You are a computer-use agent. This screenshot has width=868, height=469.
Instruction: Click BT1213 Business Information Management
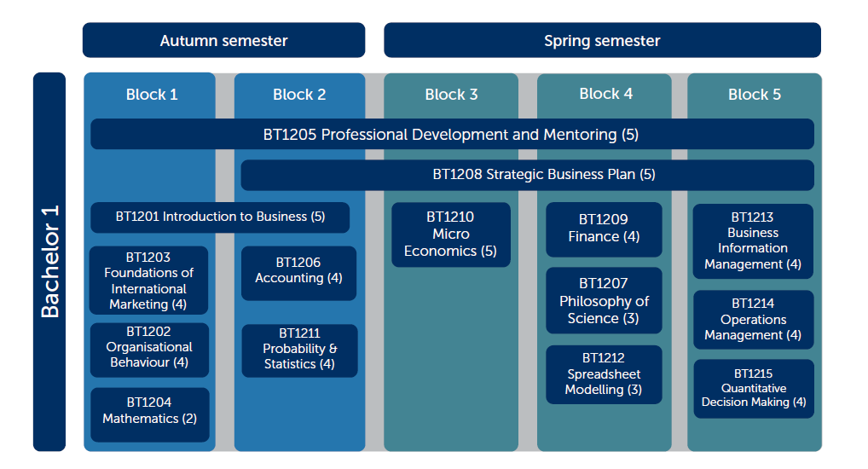[753, 241]
